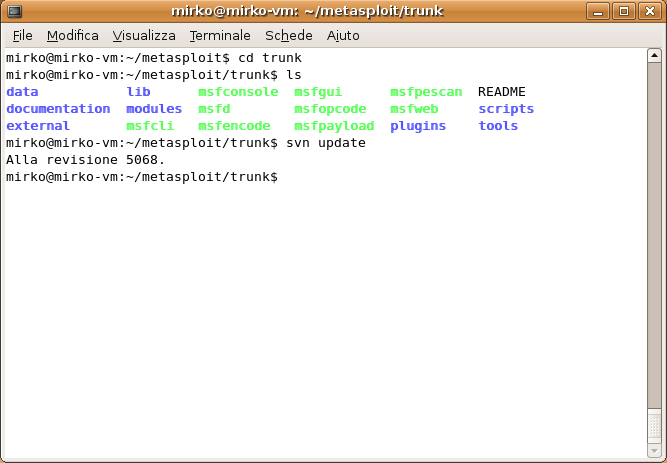
Task: Click the last empty prompt line
Action: (x=142, y=177)
